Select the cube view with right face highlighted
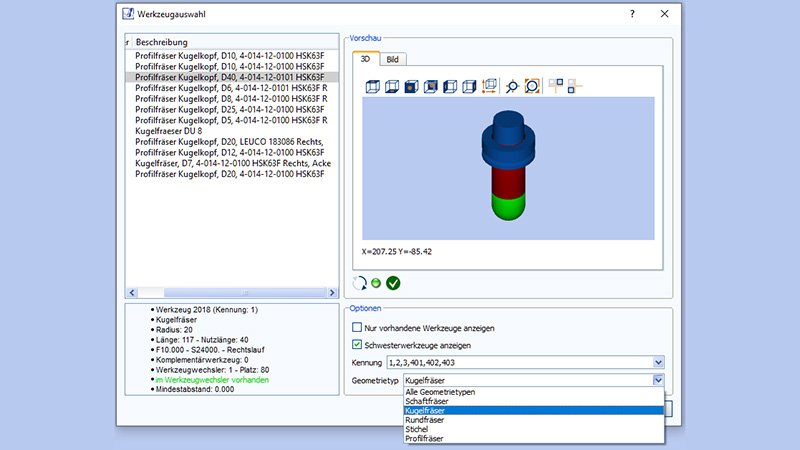 click(x=469, y=86)
